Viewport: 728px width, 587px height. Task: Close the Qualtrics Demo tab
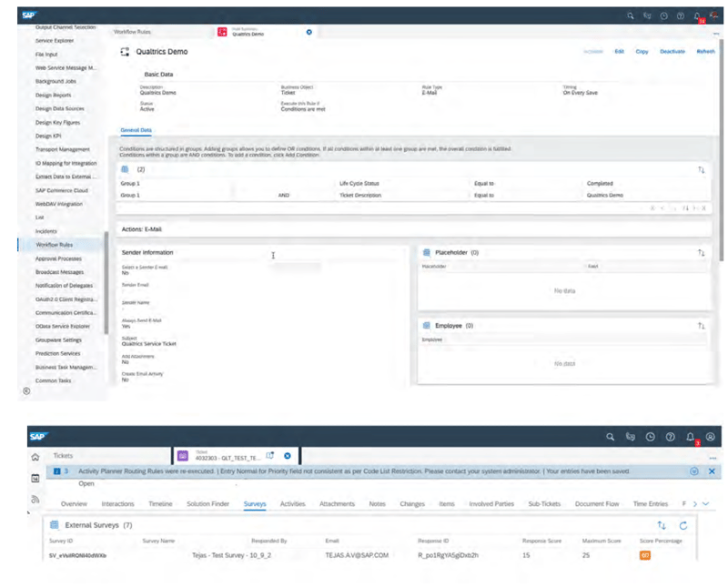309,32
